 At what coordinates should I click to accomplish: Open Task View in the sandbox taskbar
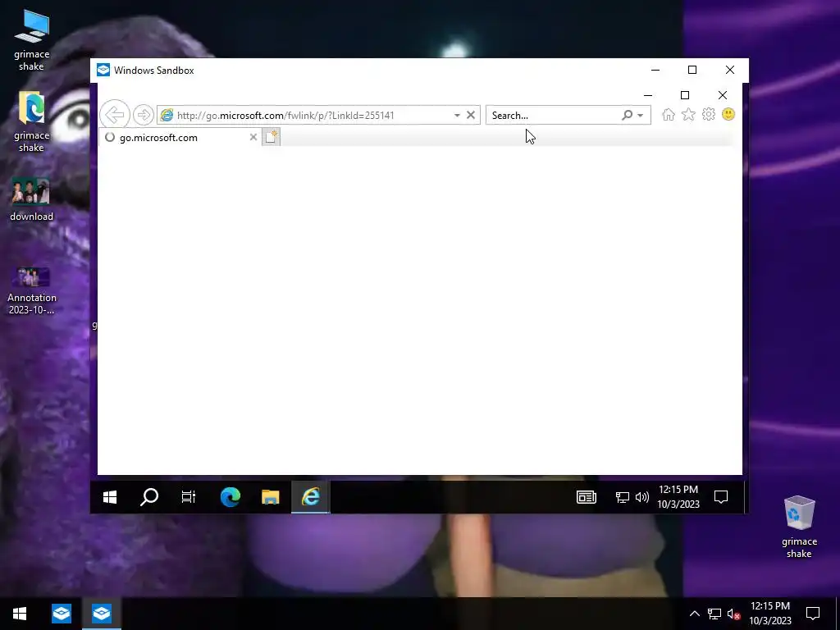[189, 497]
